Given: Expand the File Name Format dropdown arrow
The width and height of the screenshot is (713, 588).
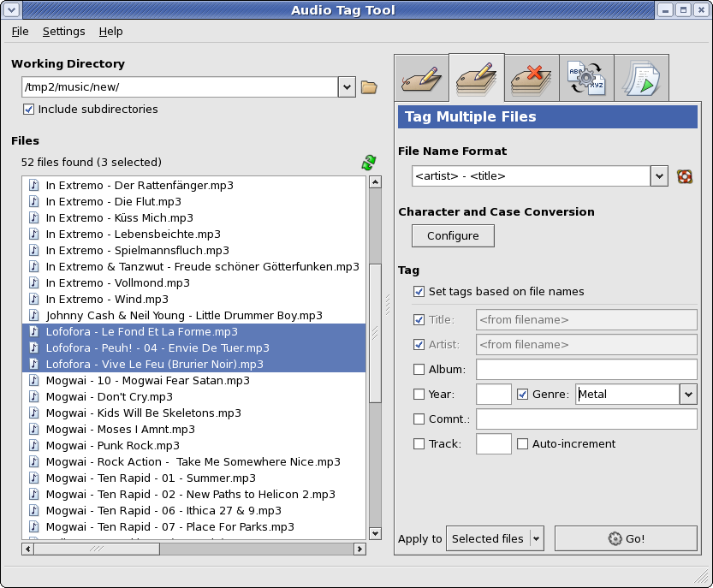Looking at the screenshot, I should tap(659, 176).
